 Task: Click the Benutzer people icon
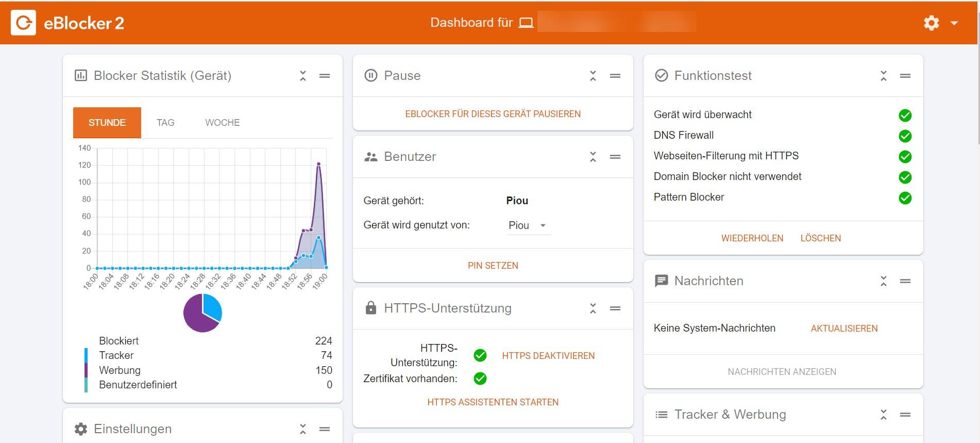pyautogui.click(x=371, y=157)
